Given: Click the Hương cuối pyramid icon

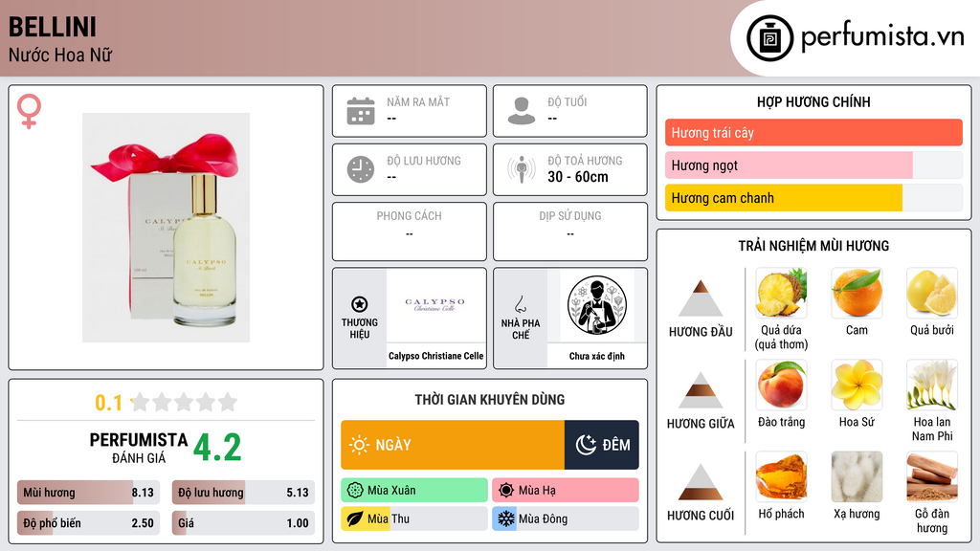Looking at the screenshot, I should pos(701,482).
